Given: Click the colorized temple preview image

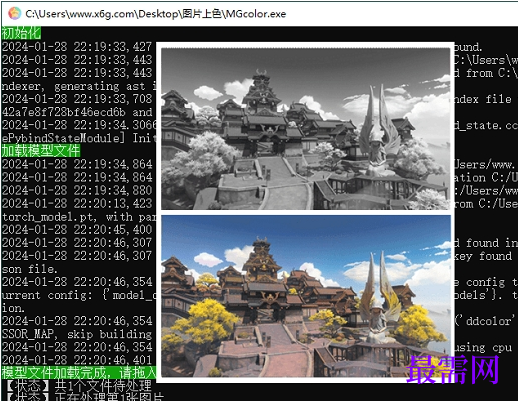Looking at the screenshot, I should coord(306,296).
